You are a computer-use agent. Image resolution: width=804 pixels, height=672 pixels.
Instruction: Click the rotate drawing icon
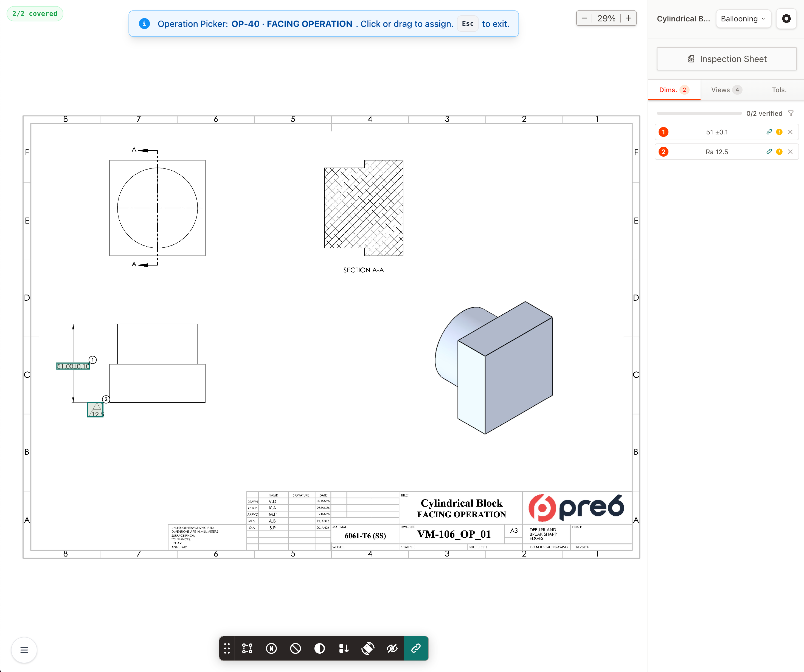[x=367, y=648]
